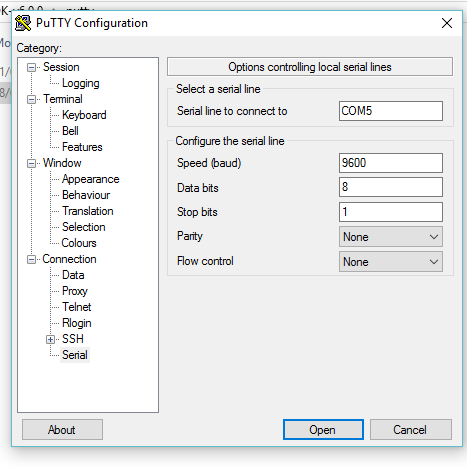Select the Logging category
The height and width of the screenshot is (470, 467).
click(x=81, y=83)
